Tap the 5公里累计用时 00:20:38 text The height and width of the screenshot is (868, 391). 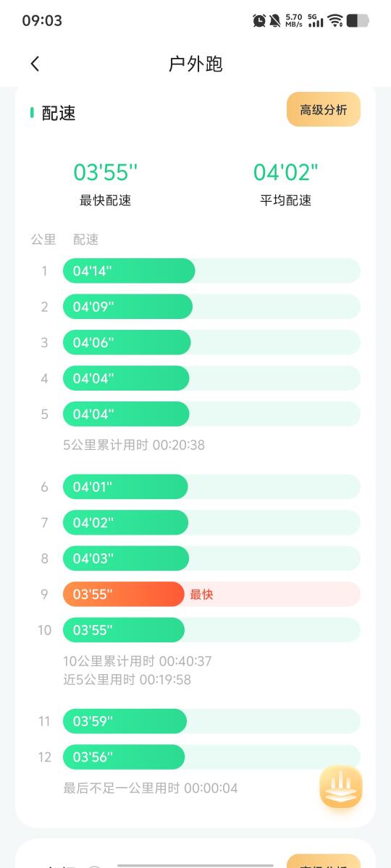pos(134,445)
